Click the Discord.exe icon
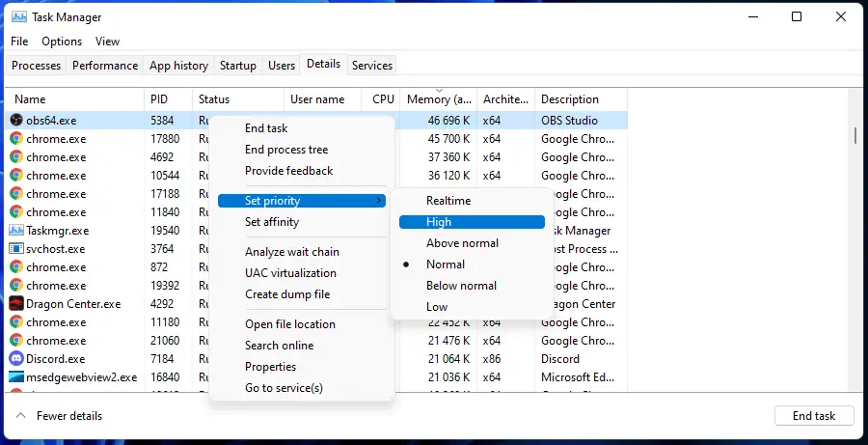This screenshot has width=868, height=445. click(x=16, y=358)
